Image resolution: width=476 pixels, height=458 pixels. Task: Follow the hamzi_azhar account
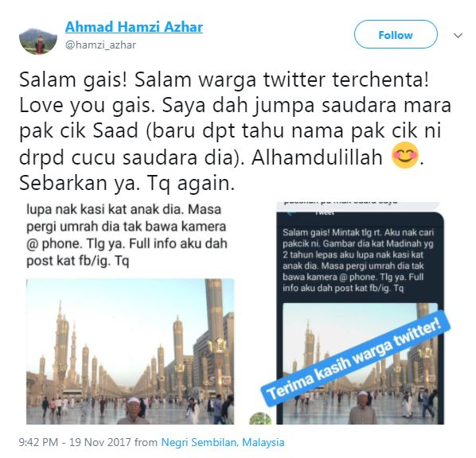click(x=396, y=34)
